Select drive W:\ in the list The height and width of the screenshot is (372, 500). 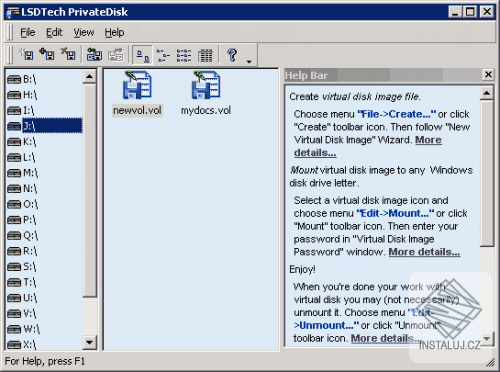point(23,329)
